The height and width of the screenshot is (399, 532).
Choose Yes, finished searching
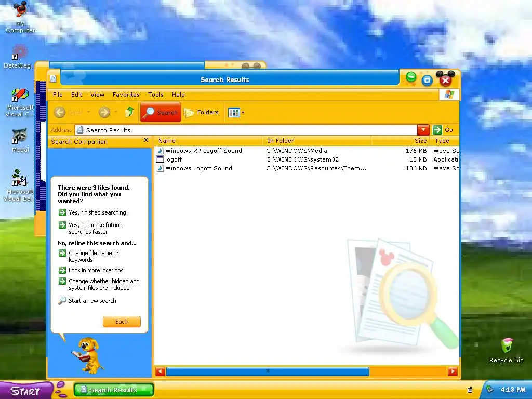pos(92,212)
